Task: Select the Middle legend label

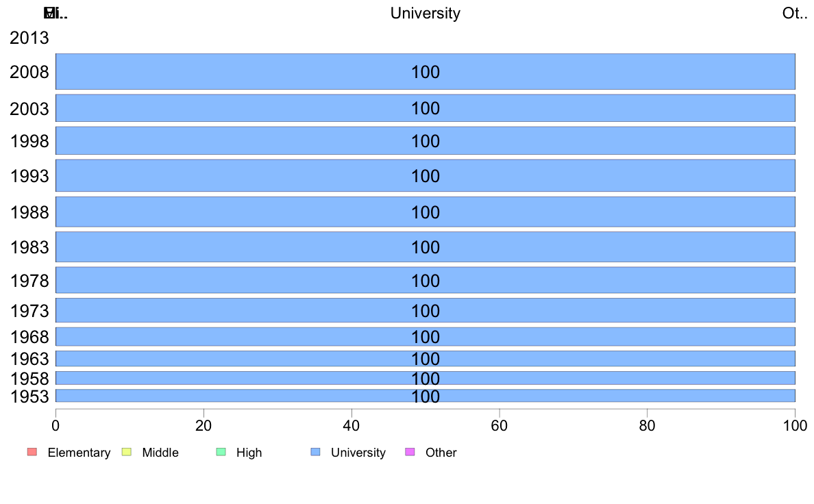Action: pyautogui.click(x=160, y=453)
